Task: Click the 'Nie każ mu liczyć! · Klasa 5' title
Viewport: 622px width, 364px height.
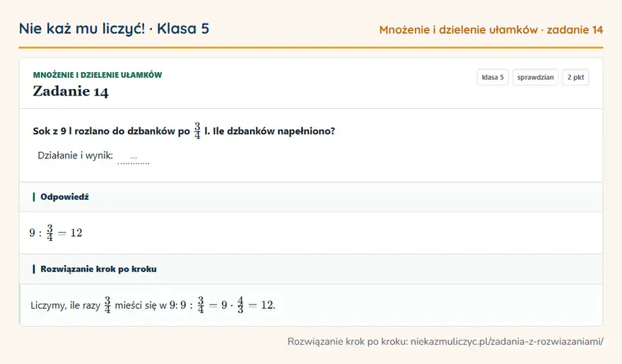Action: [114, 28]
